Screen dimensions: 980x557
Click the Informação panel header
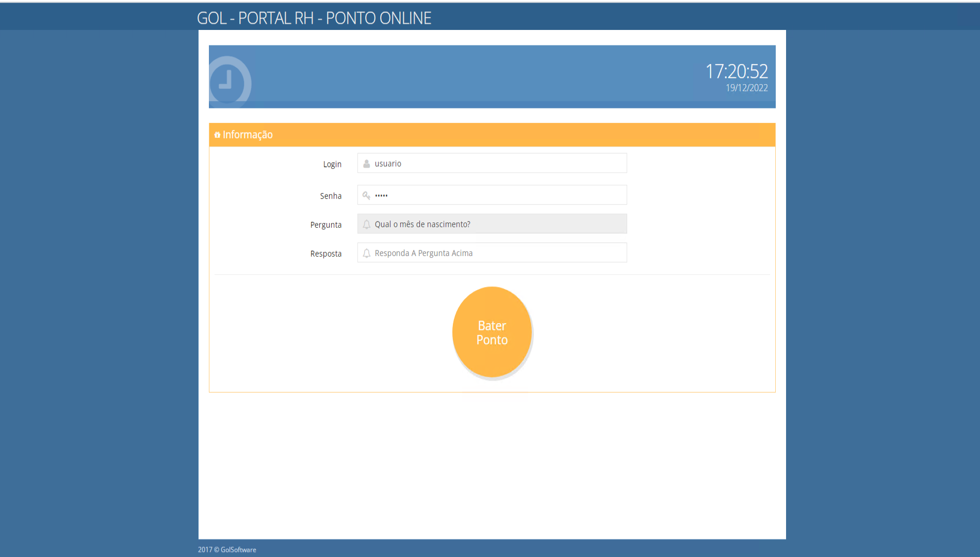tap(492, 135)
